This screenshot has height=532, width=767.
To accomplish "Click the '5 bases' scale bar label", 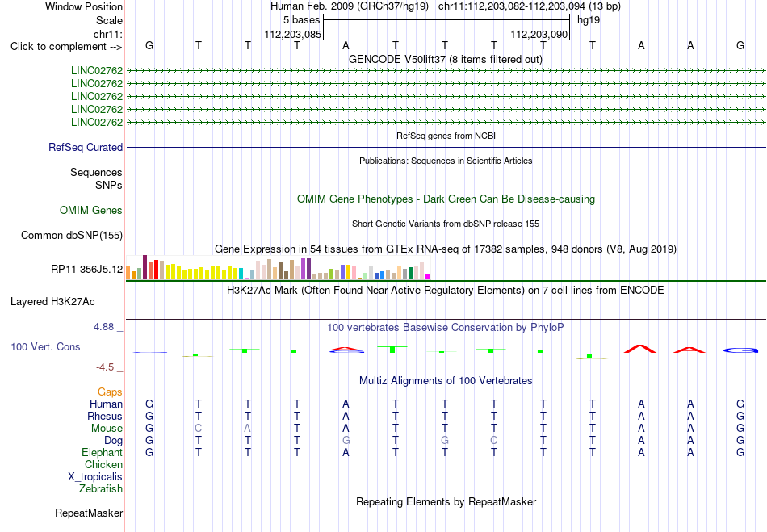I will click(301, 20).
